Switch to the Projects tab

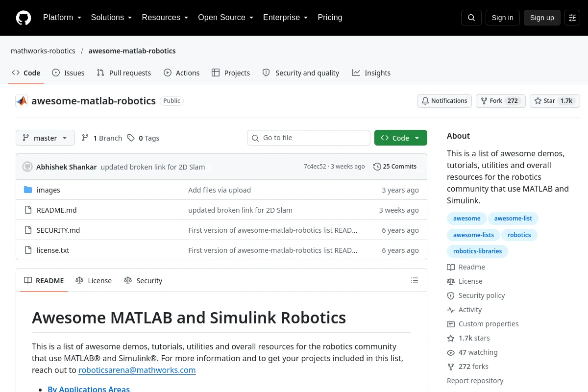(x=231, y=73)
